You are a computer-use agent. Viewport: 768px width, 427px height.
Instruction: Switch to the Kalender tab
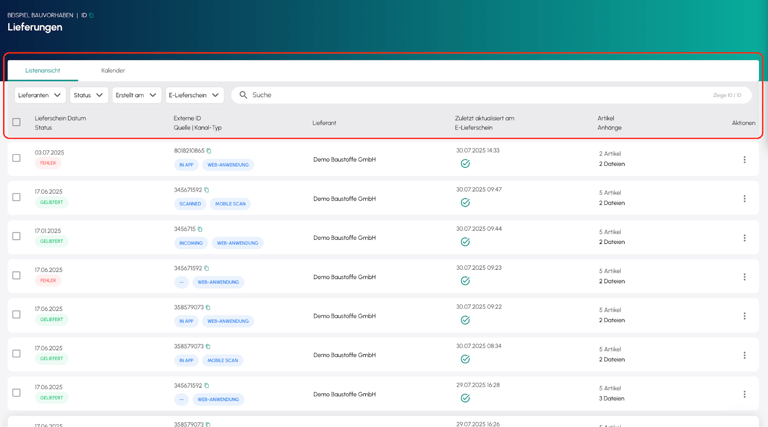[x=113, y=70]
